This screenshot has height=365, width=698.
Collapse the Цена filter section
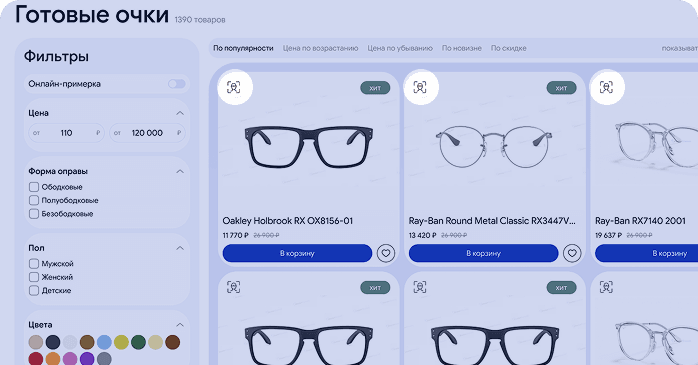pyautogui.click(x=180, y=113)
